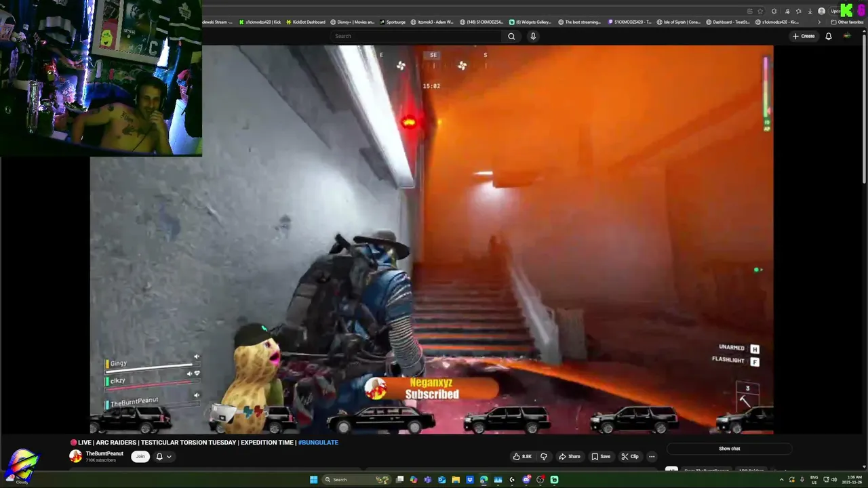Like the video with 8.8K likes
This screenshot has width=868, height=488.
tap(522, 456)
